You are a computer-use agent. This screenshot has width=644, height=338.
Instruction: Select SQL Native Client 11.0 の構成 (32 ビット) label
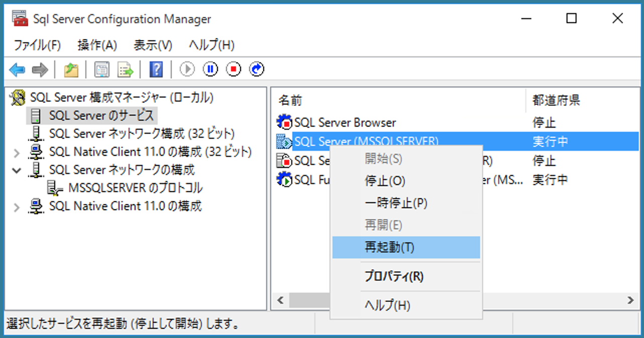[150, 152]
